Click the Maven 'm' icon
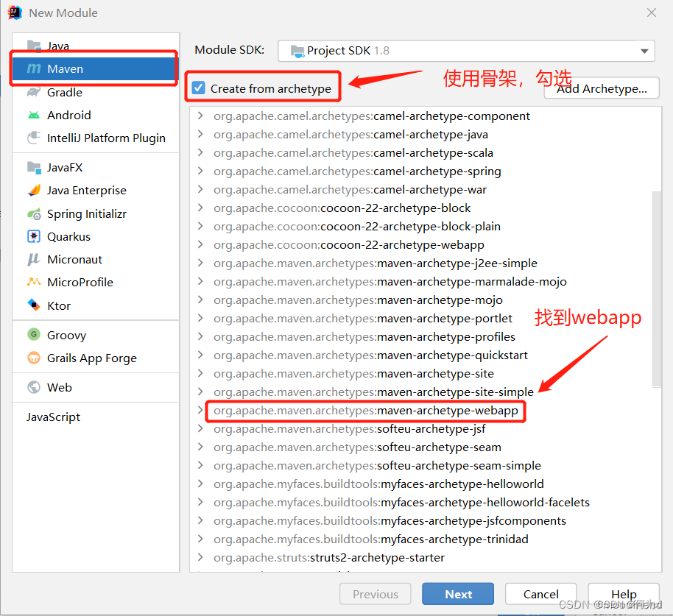The height and width of the screenshot is (616, 673). [34, 68]
